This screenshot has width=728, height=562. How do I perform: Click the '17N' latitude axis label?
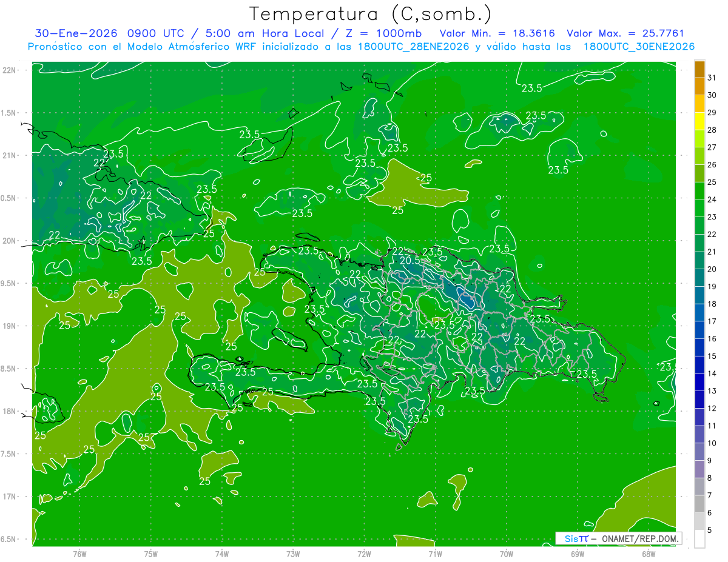[x=9, y=497]
